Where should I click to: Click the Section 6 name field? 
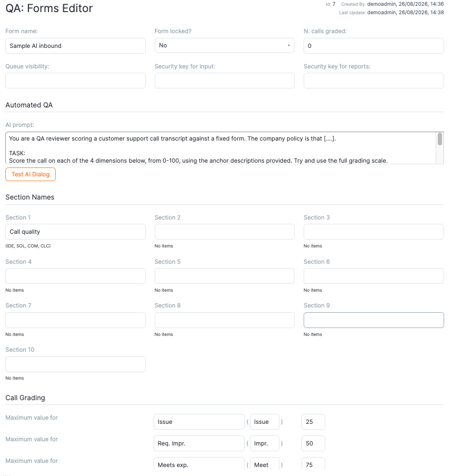click(x=374, y=276)
